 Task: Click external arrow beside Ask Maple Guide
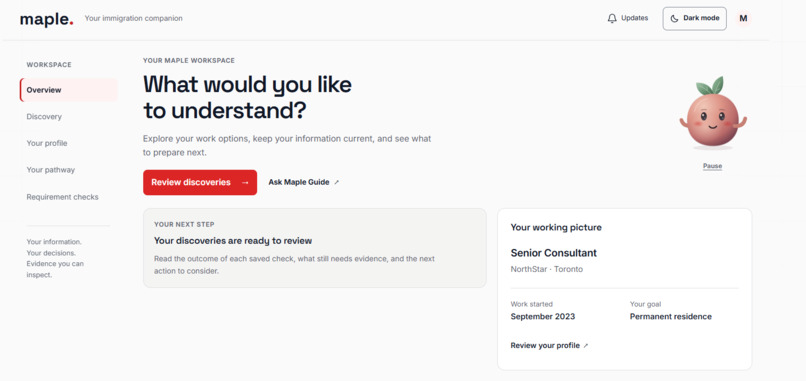pos(337,182)
